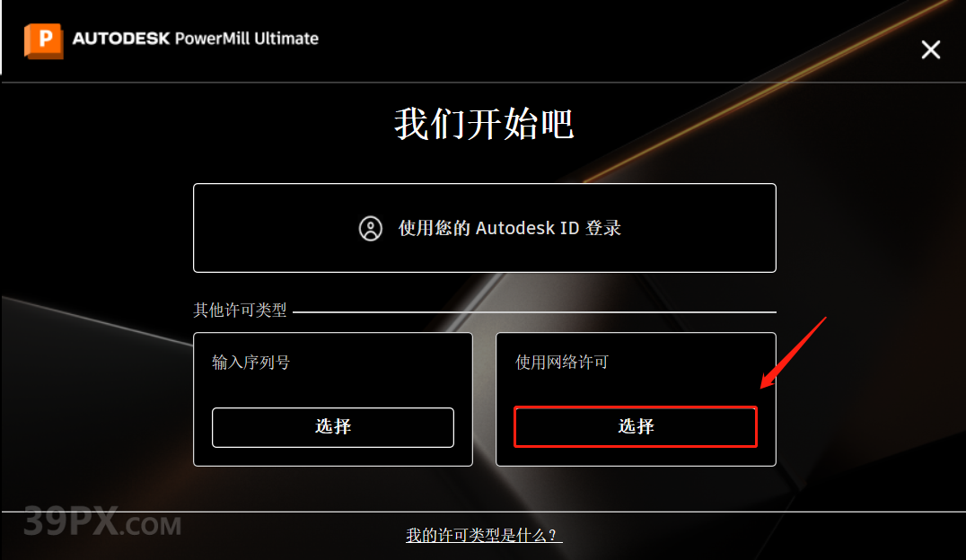Image resolution: width=966 pixels, height=560 pixels.
Task: Click the 输入序列号 label text
Action: click(x=250, y=363)
